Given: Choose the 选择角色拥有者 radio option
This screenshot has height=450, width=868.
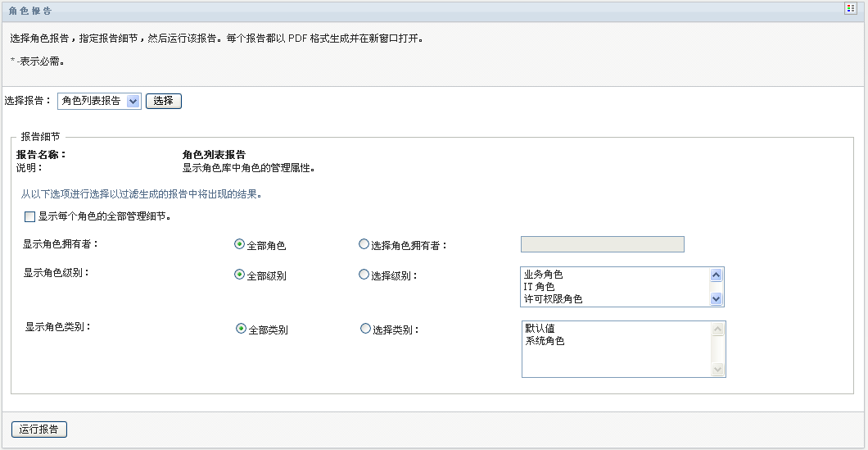Looking at the screenshot, I should pos(364,244).
